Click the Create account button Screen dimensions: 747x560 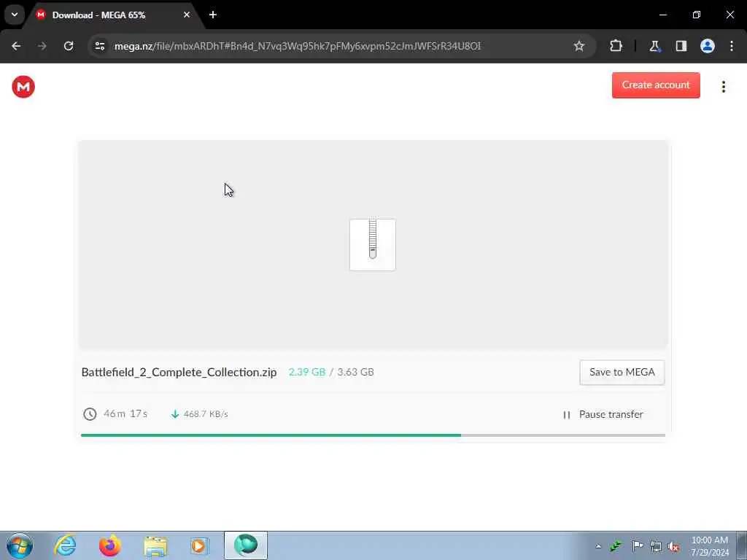[656, 85]
